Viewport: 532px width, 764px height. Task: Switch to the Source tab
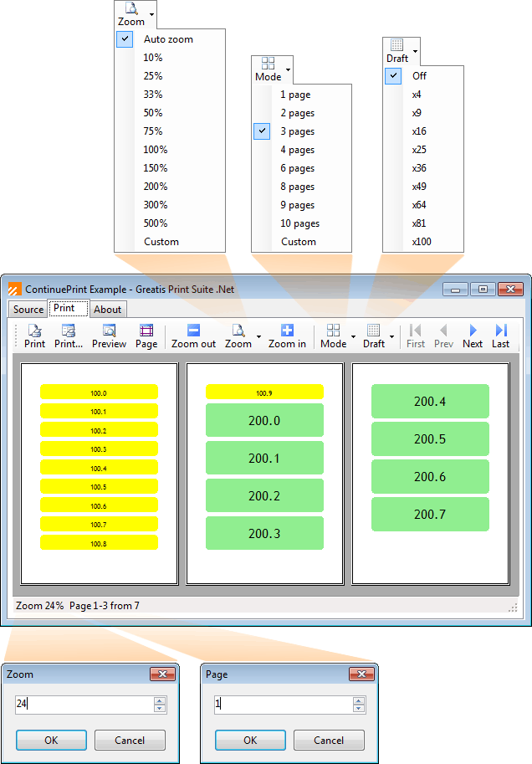[28, 310]
